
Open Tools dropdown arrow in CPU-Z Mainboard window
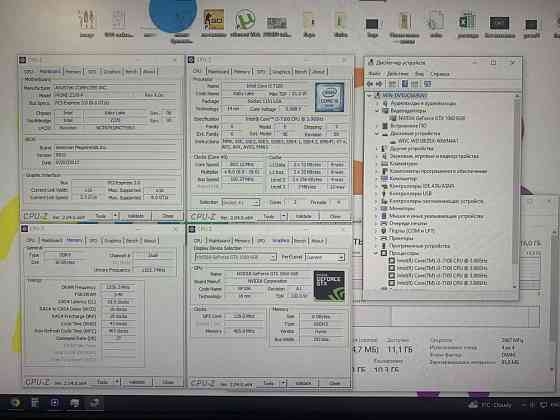pyautogui.click(x=115, y=216)
